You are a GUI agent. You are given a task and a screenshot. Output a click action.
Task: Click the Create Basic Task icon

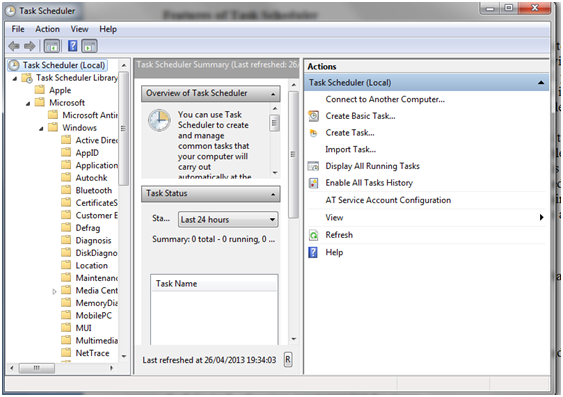coord(313,116)
